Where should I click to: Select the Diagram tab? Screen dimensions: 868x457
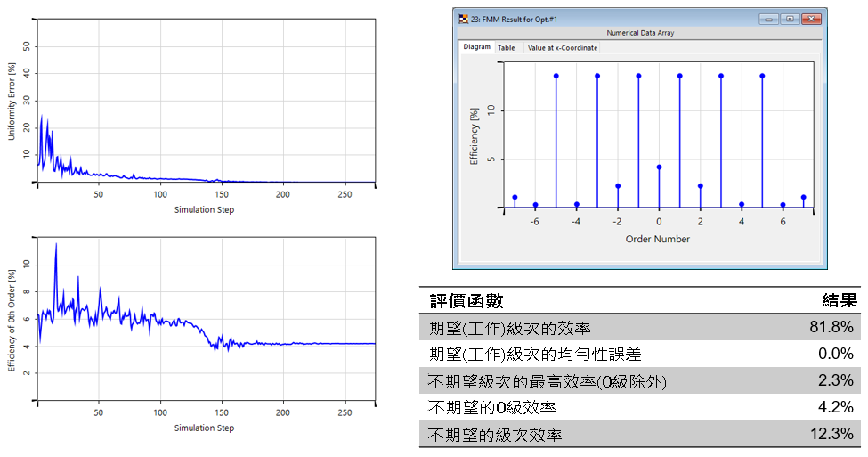476,47
